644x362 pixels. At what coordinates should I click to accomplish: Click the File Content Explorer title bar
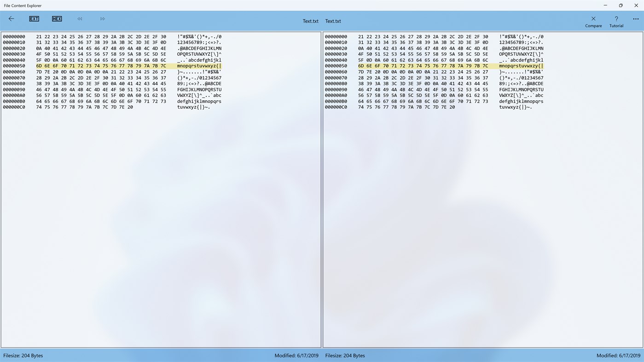point(23,5)
